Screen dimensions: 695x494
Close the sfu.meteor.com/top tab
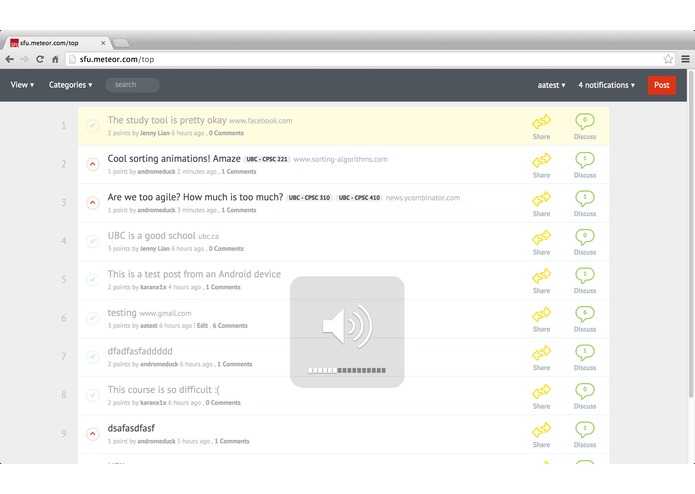103,43
